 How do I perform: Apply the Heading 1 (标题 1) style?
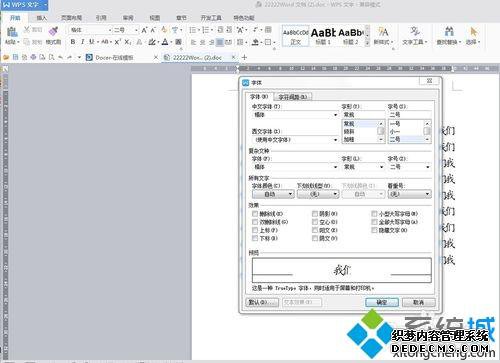click(x=323, y=36)
